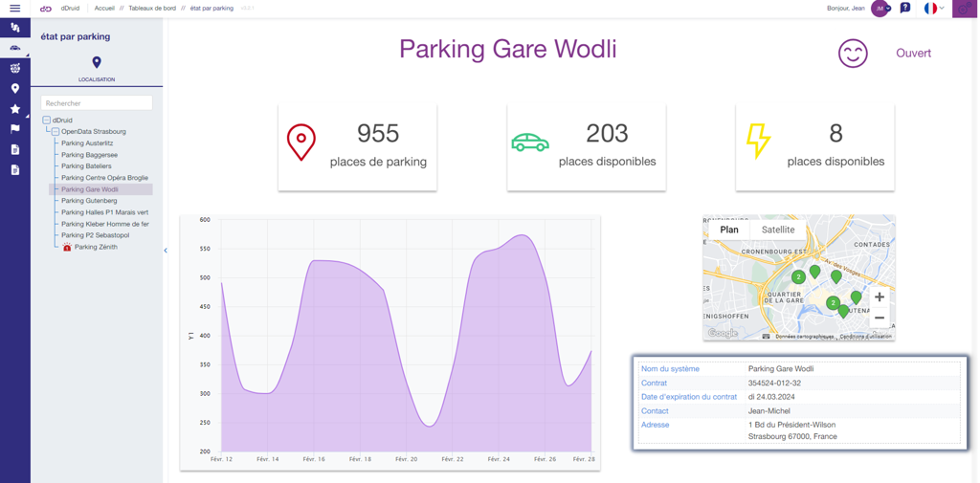Switch to the Localisation tab
Image resolution: width=980 pixels, height=483 pixels.
pos(97,70)
